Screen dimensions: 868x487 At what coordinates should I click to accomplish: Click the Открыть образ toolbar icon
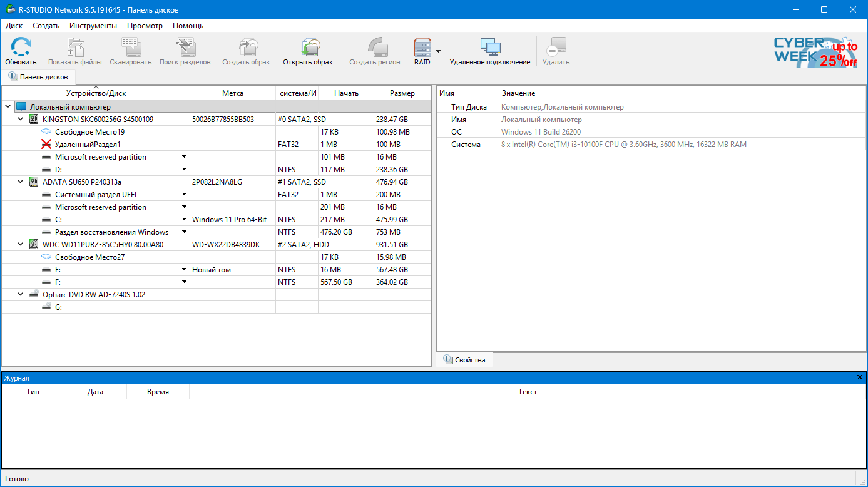point(310,48)
